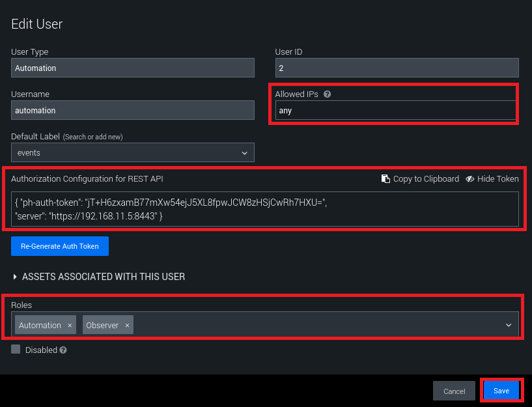Click the Allowed IPs help icon
Viewport: 532px width, 407px height.
click(x=327, y=94)
